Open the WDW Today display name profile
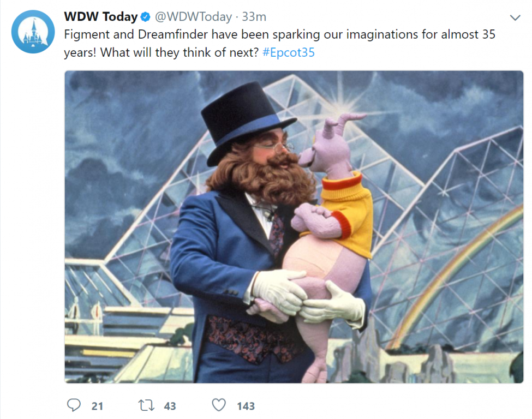Screen dimensions: 532x419 click(x=101, y=16)
